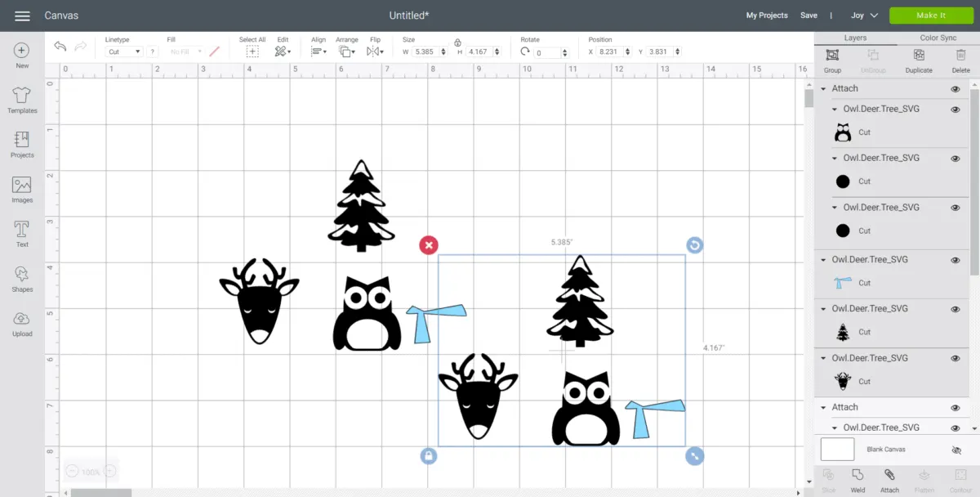Toggle the size lock aspect ratio icon

coord(457,42)
